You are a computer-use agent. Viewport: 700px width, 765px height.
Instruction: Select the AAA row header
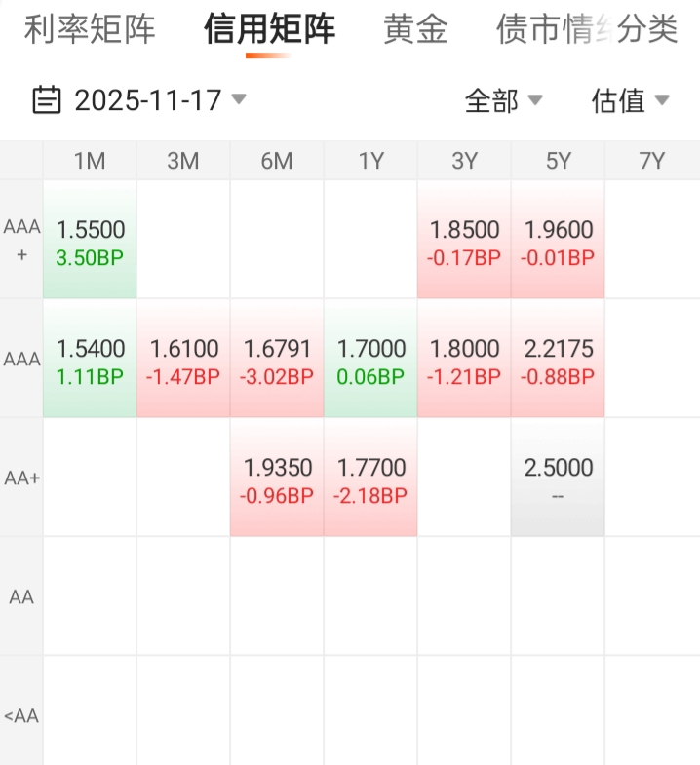click(21, 360)
